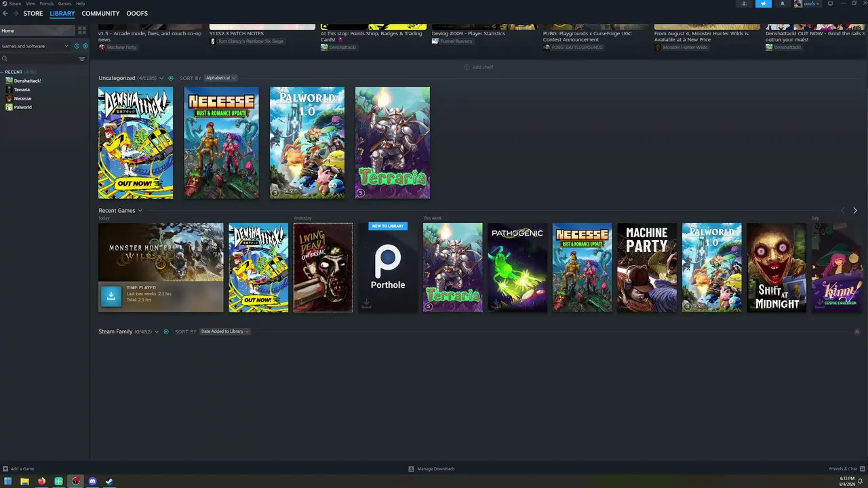Open the Friends menu
Viewport: 868px width, 488px height.
coord(46,3)
